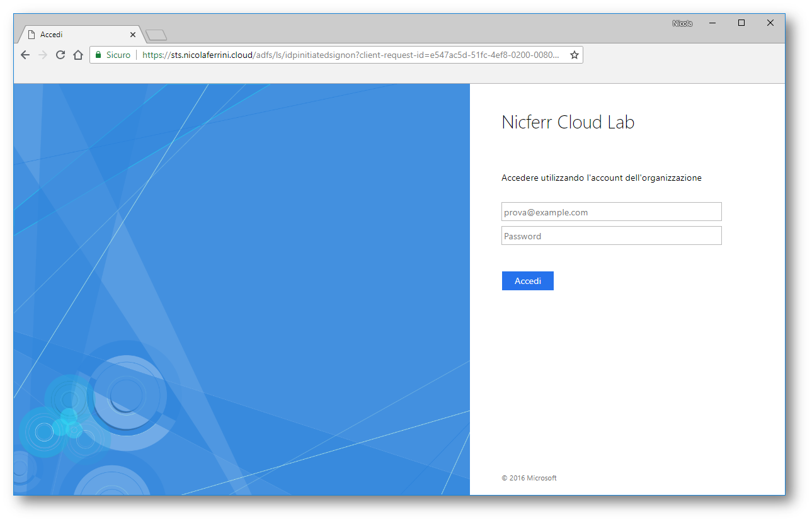
Task: Focus the prova@example.com username field
Action: coord(612,212)
